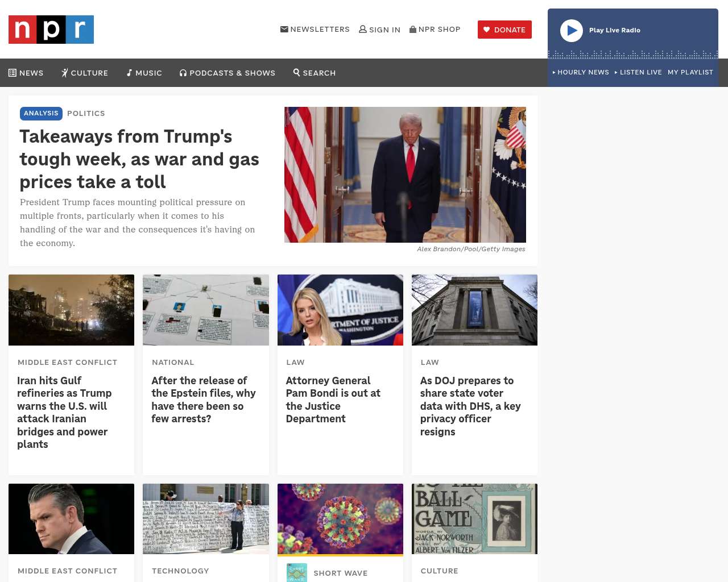Play Live Radio with the play button

(x=572, y=31)
